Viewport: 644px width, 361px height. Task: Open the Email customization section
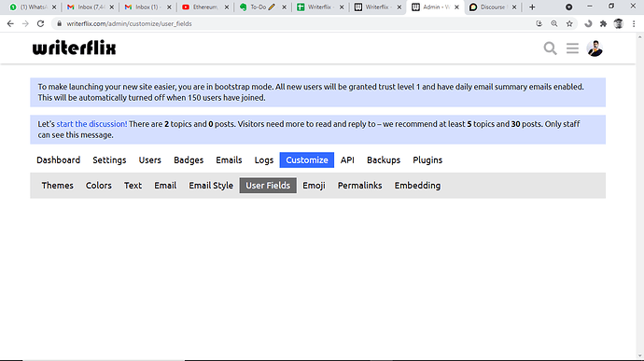165,186
